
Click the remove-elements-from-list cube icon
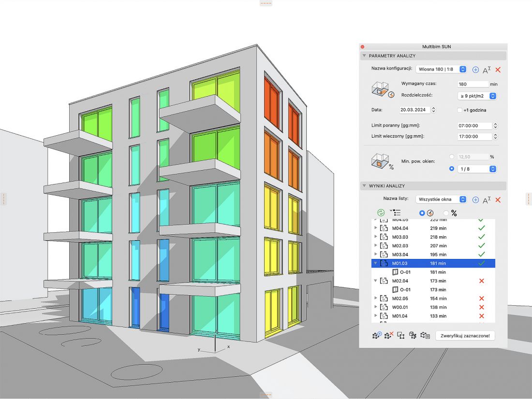[389, 335]
